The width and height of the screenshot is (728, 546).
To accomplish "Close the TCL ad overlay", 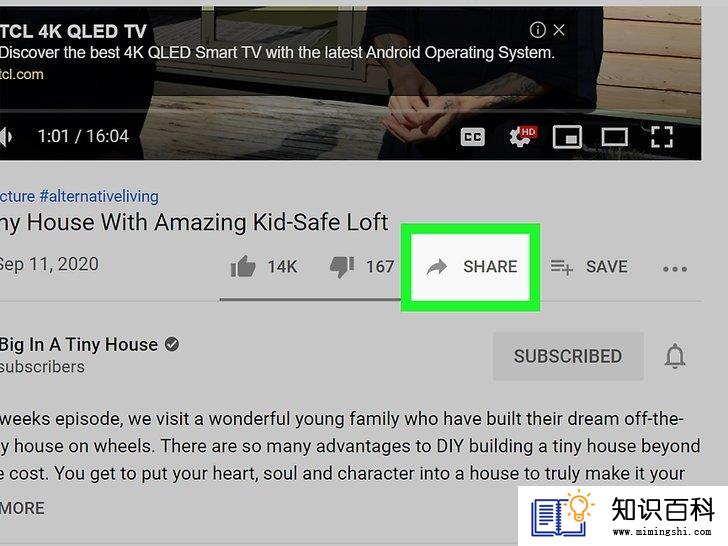I will click(x=559, y=30).
